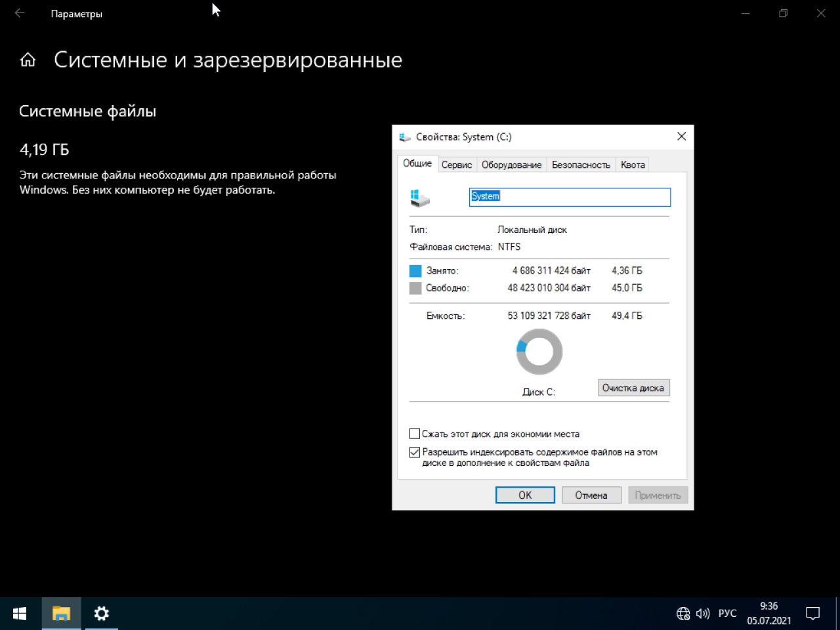The height and width of the screenshot is (630, 840).
Task: Click the '4 686 311 424 байт' used value
Action: (x=551, y=270)
